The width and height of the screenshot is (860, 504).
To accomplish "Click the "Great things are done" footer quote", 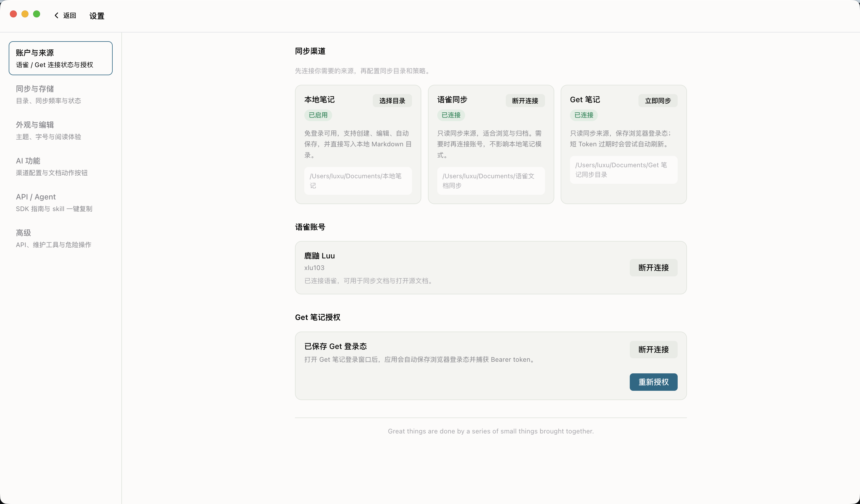I will coord(491,431).
